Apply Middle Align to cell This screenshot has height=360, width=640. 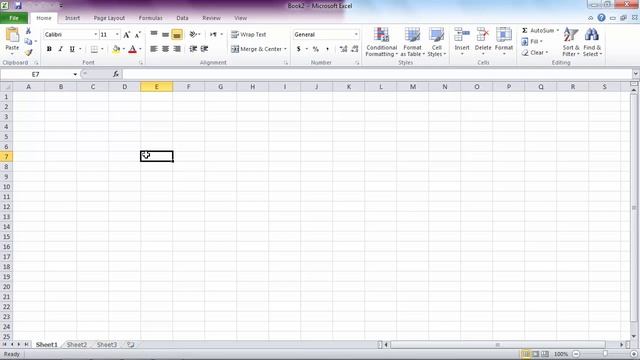point(165,35)
